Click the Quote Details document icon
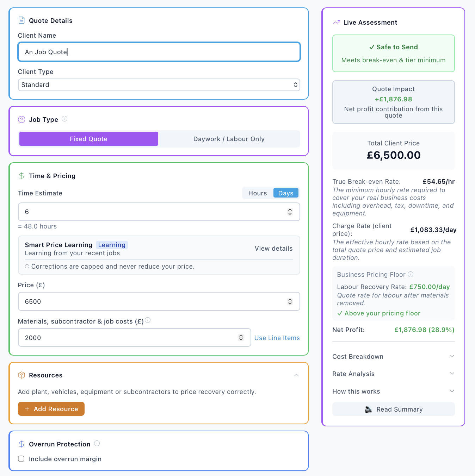The width and height of the screenshot is (475, 476). click(21, 20)
